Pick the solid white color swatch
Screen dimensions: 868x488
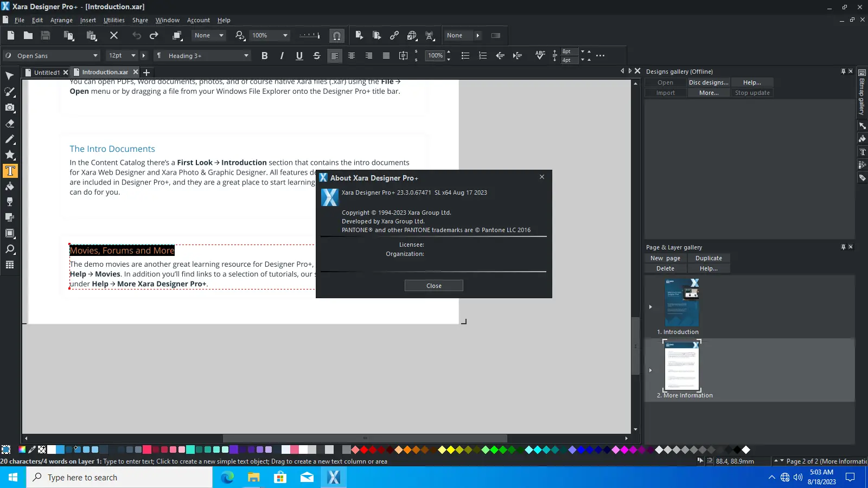(x=52, y=450)
